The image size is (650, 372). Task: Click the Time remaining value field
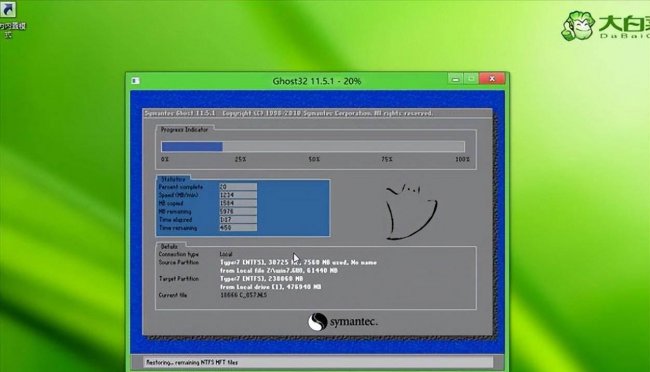click(x=238, y=228)
